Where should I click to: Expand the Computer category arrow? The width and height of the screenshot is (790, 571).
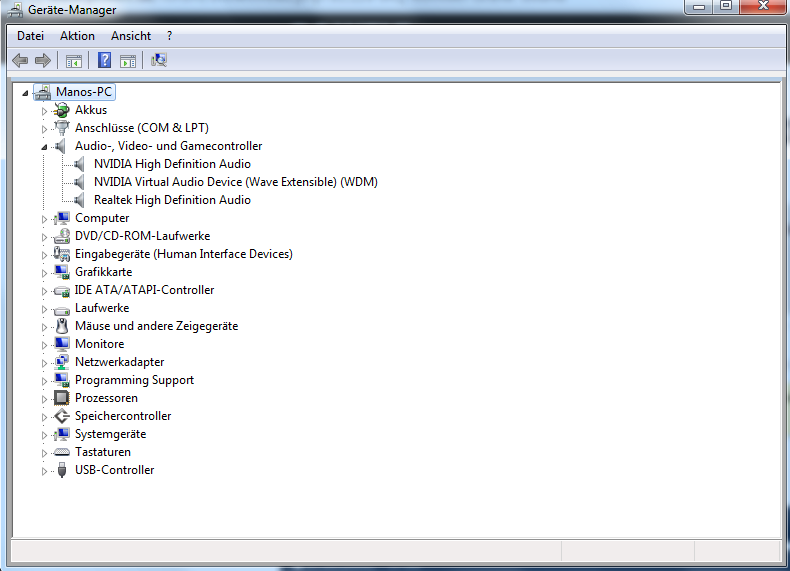44,219
